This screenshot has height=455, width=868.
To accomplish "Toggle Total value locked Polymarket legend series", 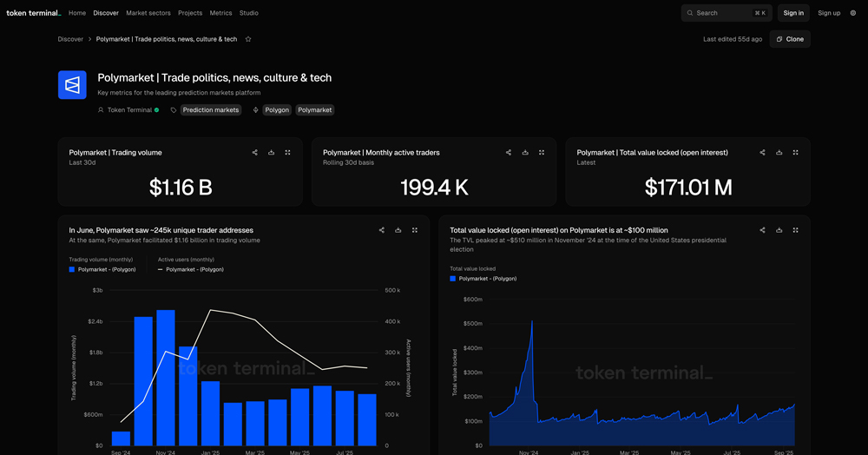I will (x=483, y=279).
